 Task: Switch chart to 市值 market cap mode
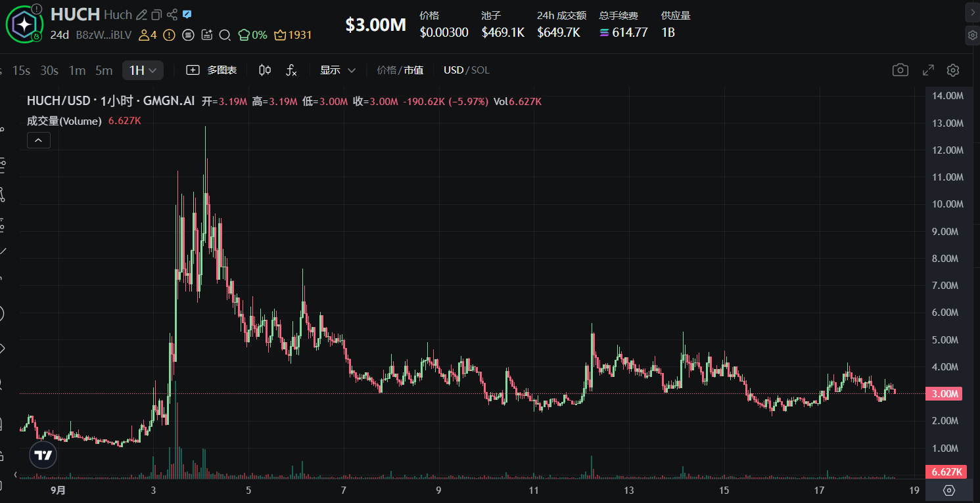point(413,70)
